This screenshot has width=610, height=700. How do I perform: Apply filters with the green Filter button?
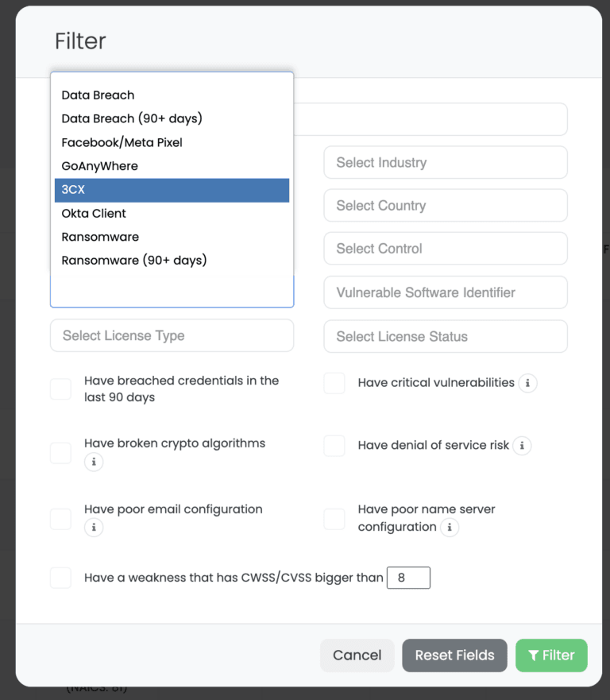click(x=550, y=656)
